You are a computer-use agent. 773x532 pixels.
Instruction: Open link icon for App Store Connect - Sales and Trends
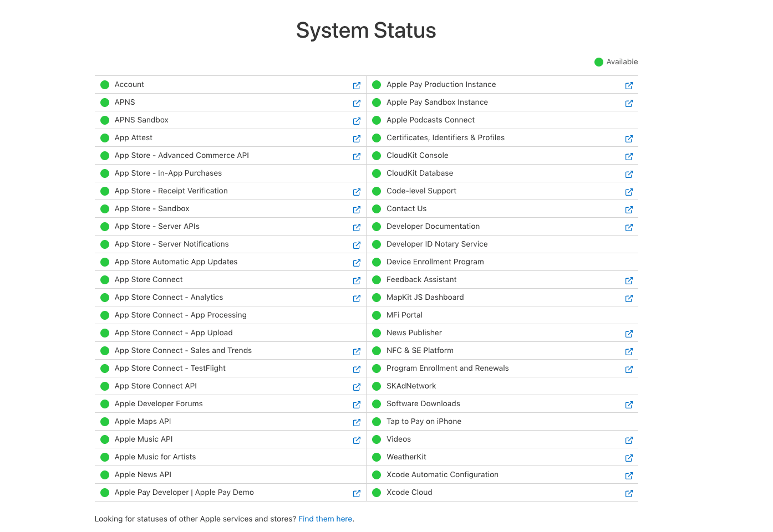point(357,351)
